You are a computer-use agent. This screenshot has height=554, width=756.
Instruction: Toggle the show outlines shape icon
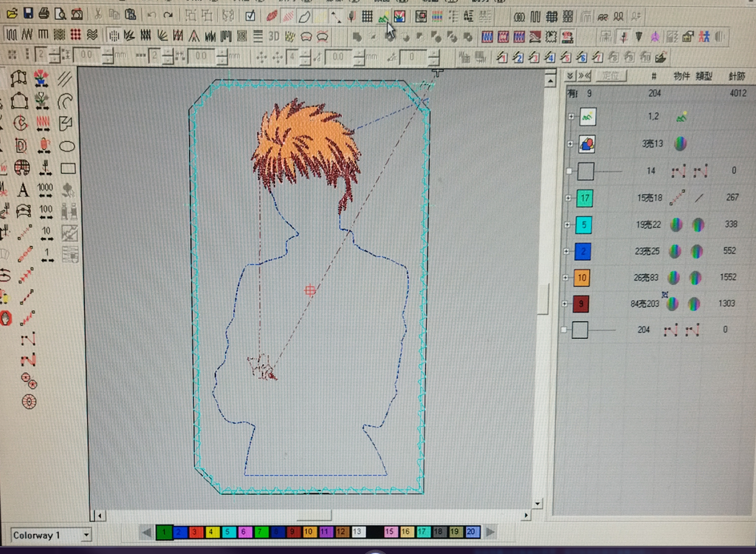[x=304, y=16]
